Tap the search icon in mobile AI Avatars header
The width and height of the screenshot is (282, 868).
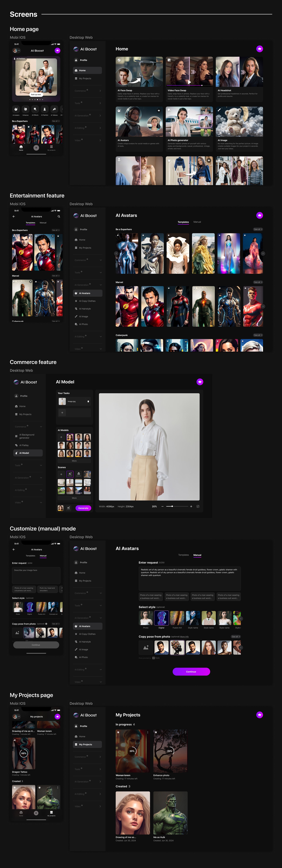coord(59,217)
